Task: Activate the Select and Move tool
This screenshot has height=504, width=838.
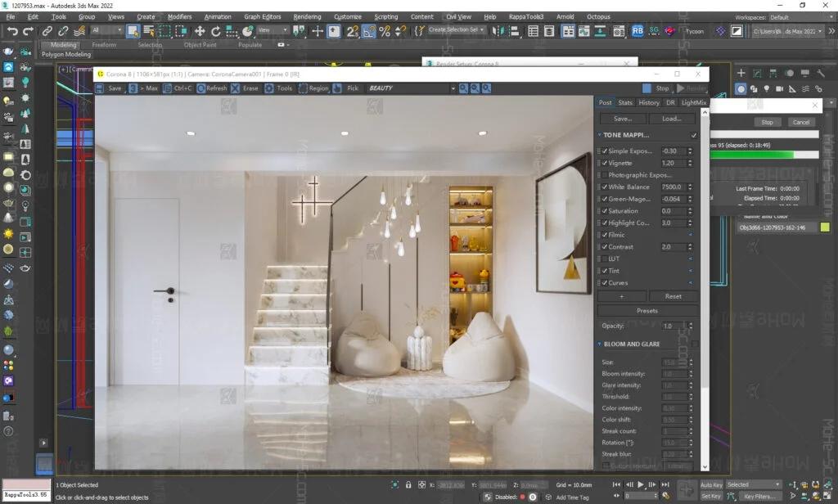Action: click(199, 30)
